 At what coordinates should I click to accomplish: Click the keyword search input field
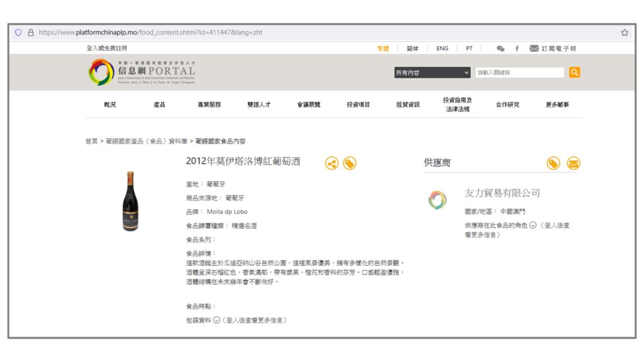[x=519, y=73]
